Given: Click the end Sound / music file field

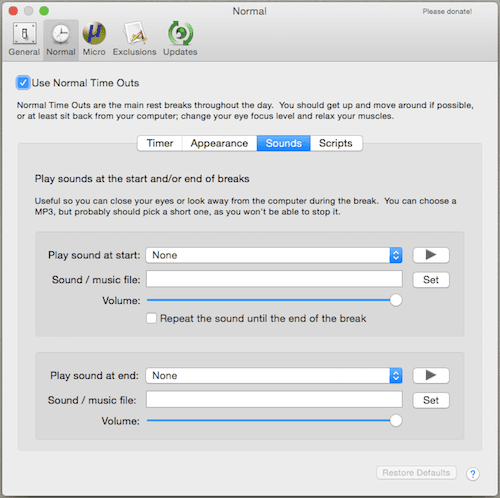Looking at the screenshot, I should pyautogui.click(x=274, y=399).
